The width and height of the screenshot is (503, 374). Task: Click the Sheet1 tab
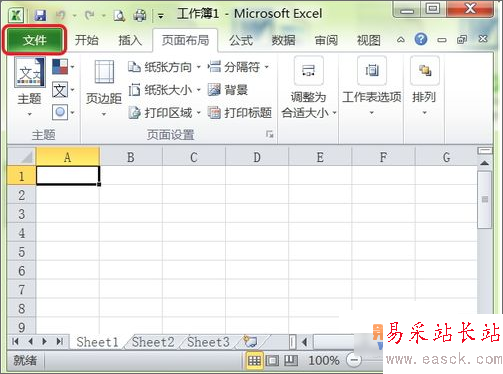(97, 342)
